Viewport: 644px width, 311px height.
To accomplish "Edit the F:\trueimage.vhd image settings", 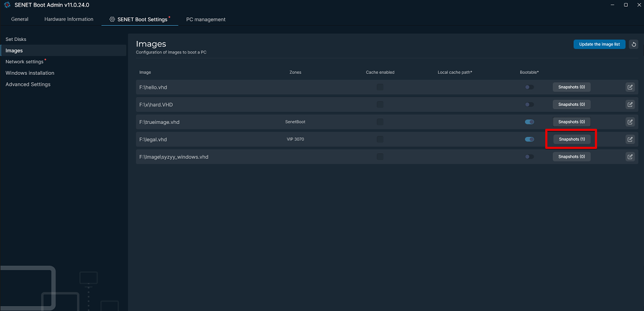I will click(630, 122).
